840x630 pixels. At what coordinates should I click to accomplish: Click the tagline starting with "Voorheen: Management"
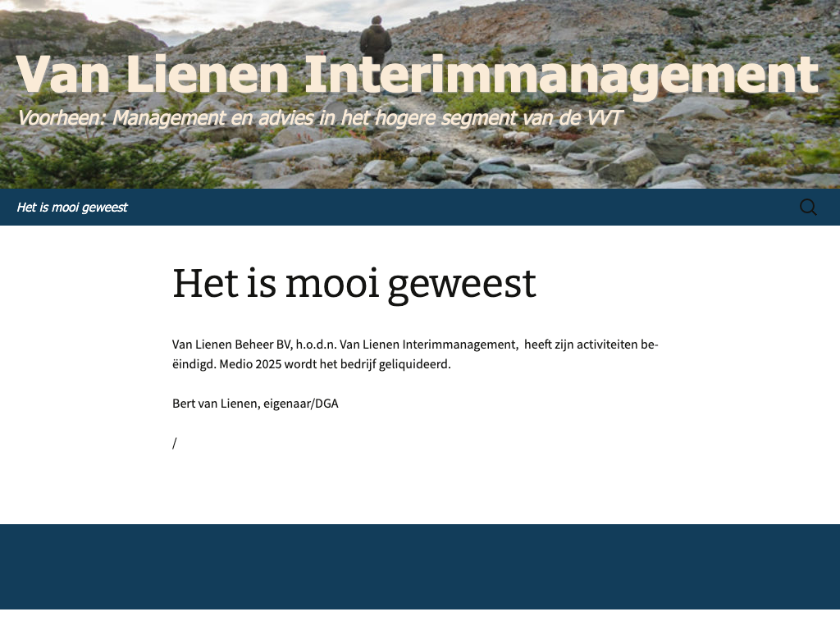coord(319,118)
